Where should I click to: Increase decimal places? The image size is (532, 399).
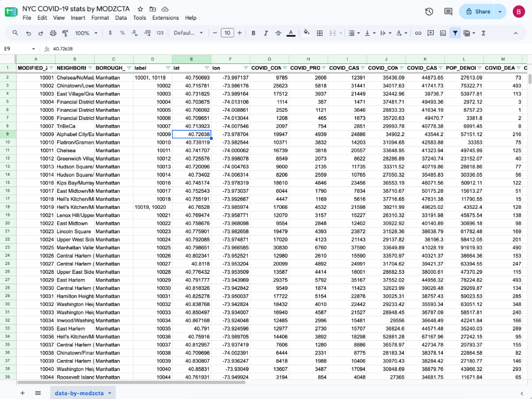click(147, 33)
